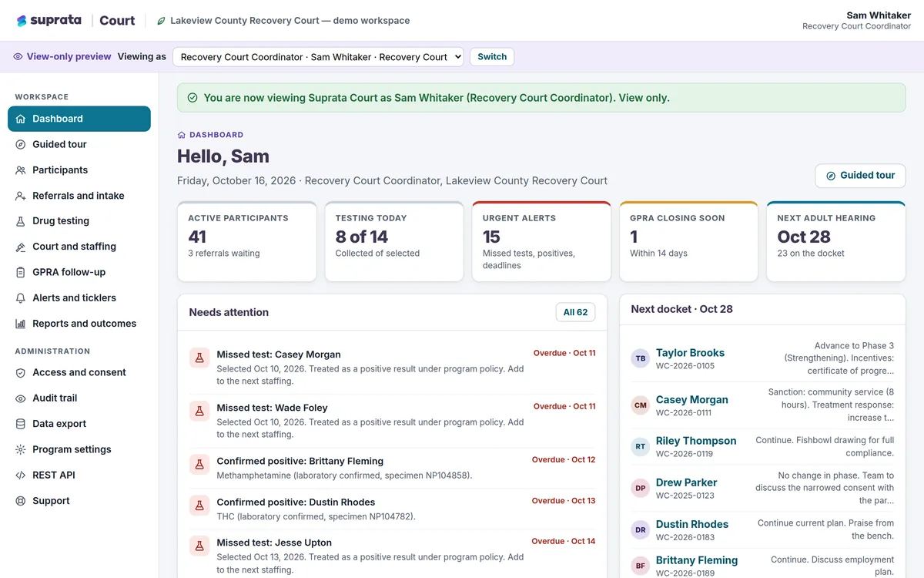Expand the Viewing as role dropdown
924x578 pixels.
(318, 57)
